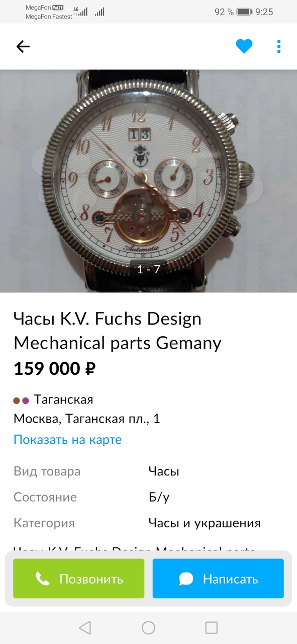The height and width of the screenshot is (644, 297).
Task: Tap the Написать message button
Action: [x=218, y=579]
